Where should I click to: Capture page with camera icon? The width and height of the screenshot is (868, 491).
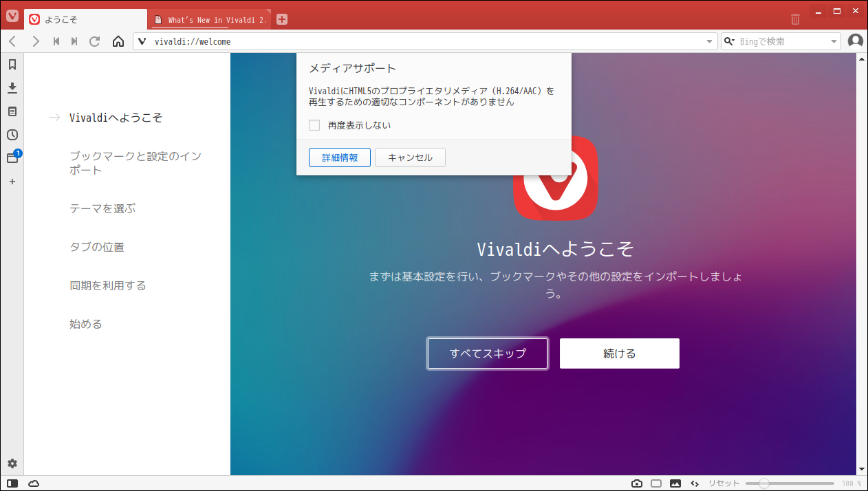pos(637,483)
